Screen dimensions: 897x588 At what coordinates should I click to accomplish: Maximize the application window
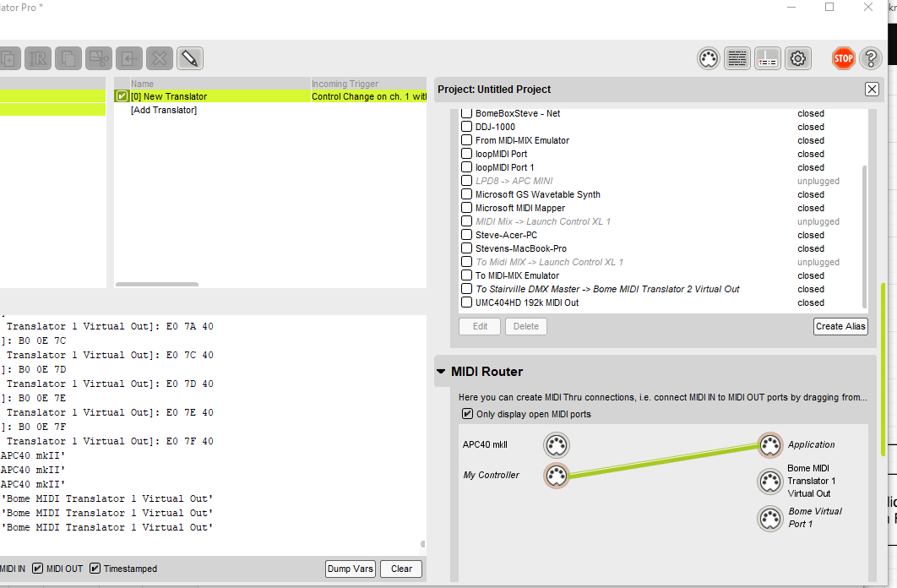[x=829, y=8]
